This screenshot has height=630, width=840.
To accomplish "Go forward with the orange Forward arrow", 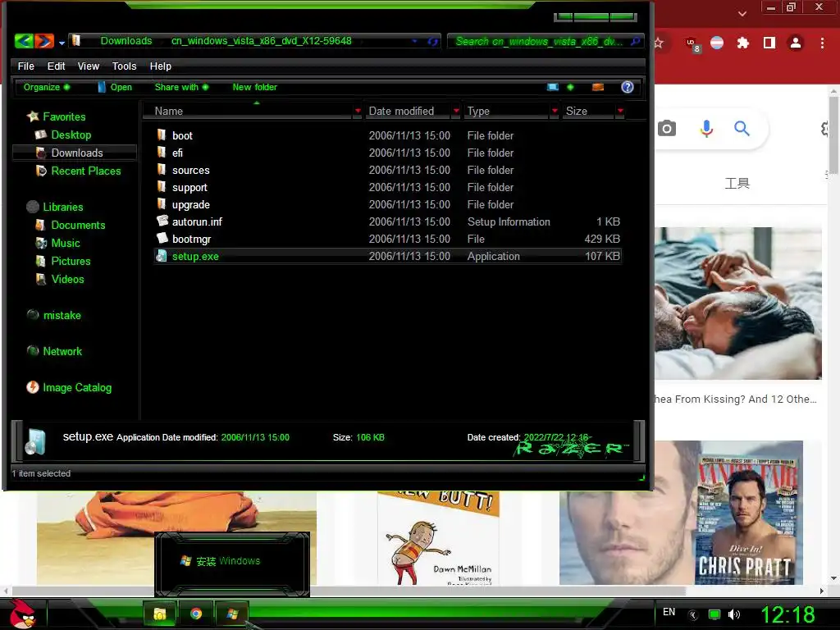I will [44, 41].
